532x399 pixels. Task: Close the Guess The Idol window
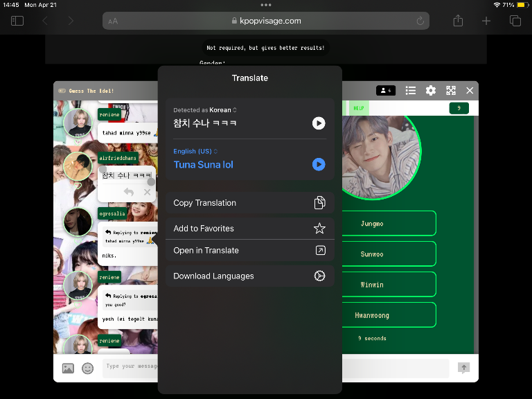[470, 91]
